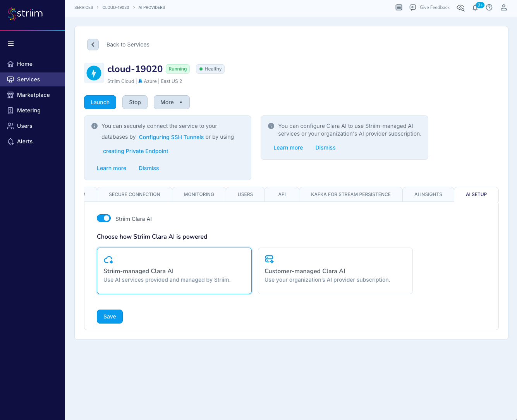Image resolution: width=517 pixels, height=420 pixels.
Task: Open the document list icon in header
Action: pos(399,7)
